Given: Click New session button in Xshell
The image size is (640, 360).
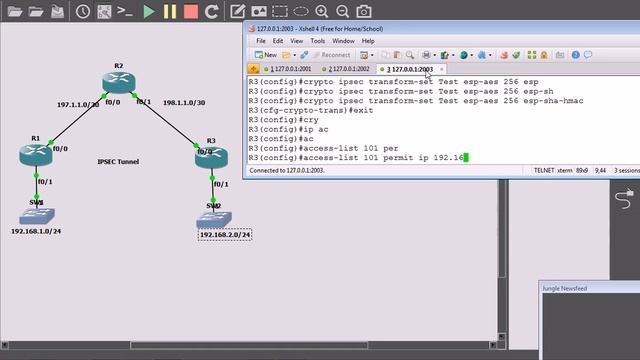Looking at the screenshot, I should 265,55.
